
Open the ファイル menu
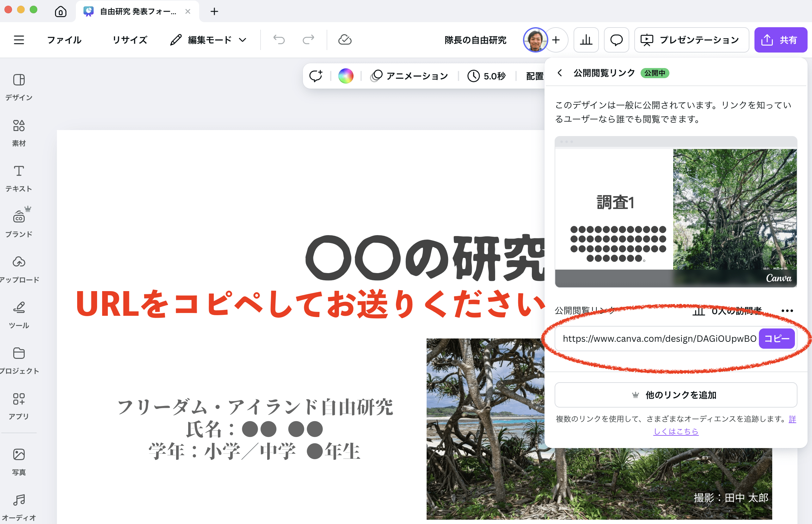[x=64, y=40]
